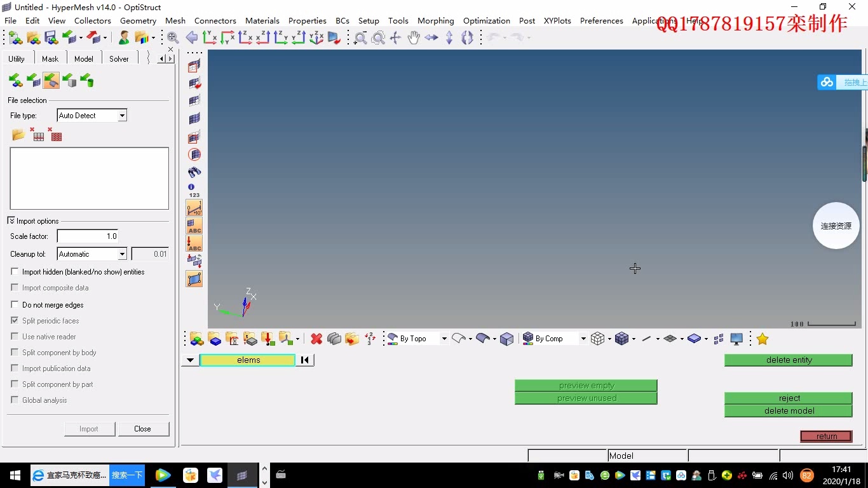
Task: Open the Cleanup tol Automatic dropdown
Action: point(123,254)
